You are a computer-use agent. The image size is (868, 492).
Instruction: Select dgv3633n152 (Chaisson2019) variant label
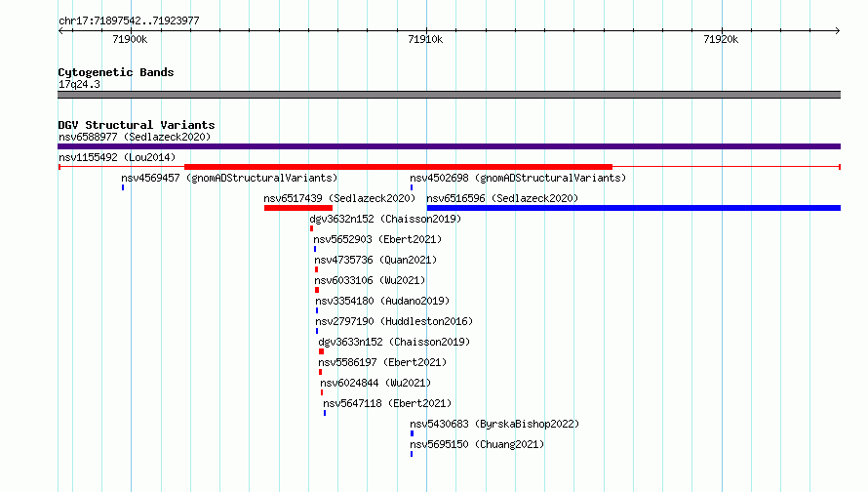tap(394, 342)
